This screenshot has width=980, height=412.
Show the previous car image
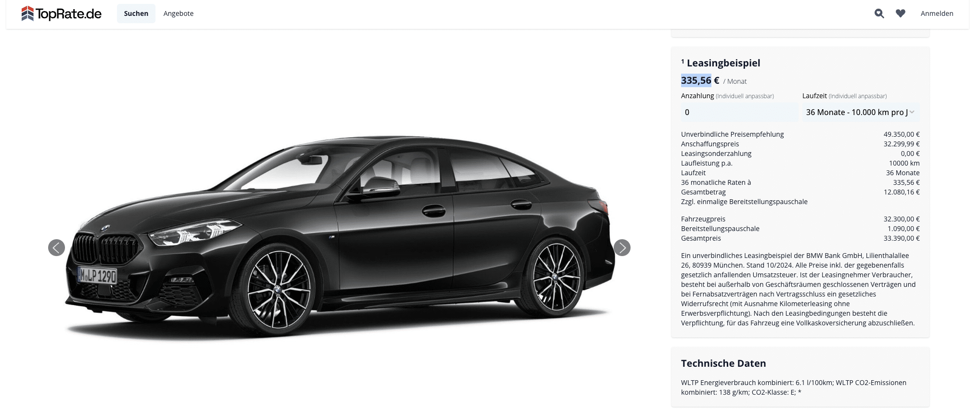56,247
